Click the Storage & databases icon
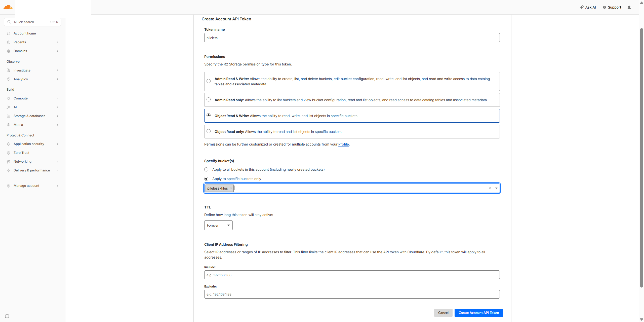 [9, 116]
